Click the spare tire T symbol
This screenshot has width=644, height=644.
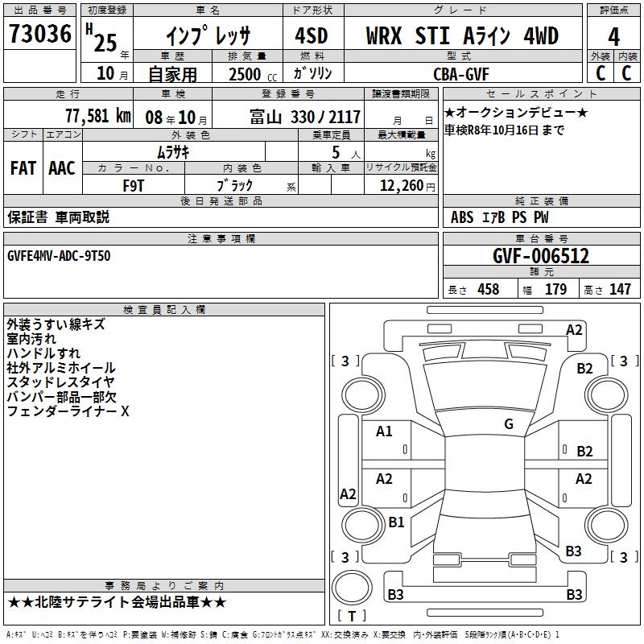tap(352, 616)
